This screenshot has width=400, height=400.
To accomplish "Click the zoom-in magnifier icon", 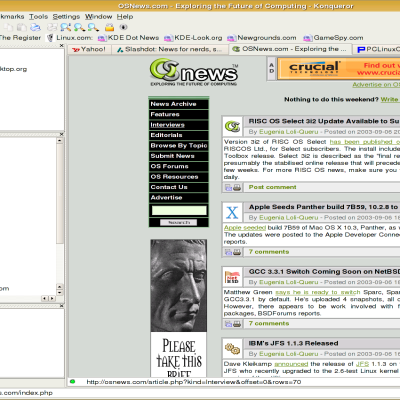I will coord(79,27).
